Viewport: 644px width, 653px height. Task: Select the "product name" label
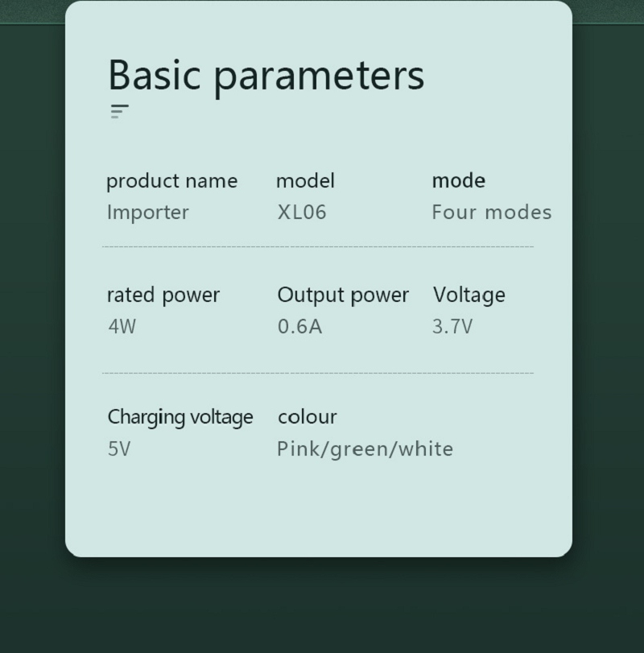click(171, 181)
